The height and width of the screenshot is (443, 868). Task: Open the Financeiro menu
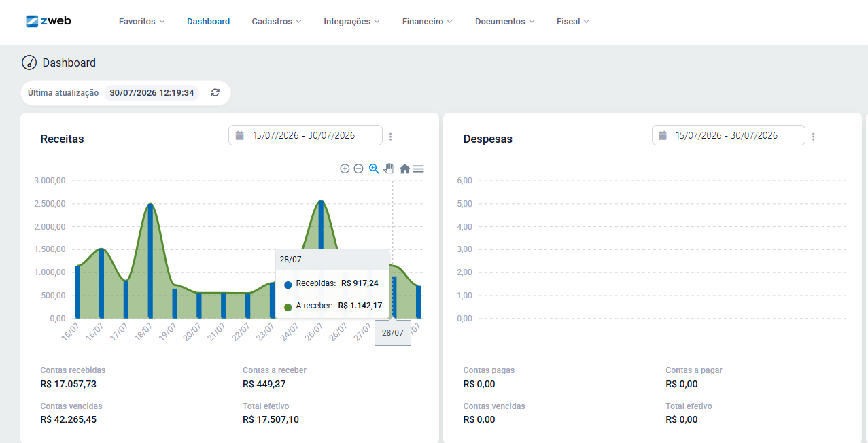(x=428, y=22)
